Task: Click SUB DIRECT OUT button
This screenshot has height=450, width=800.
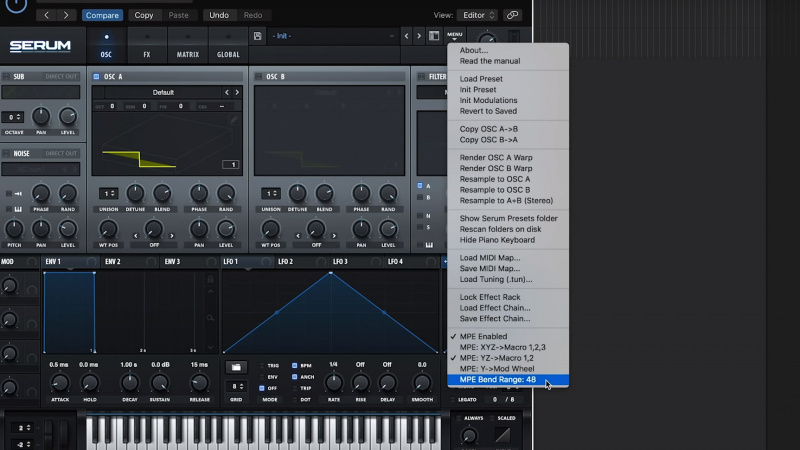Action: coord(61,77)
